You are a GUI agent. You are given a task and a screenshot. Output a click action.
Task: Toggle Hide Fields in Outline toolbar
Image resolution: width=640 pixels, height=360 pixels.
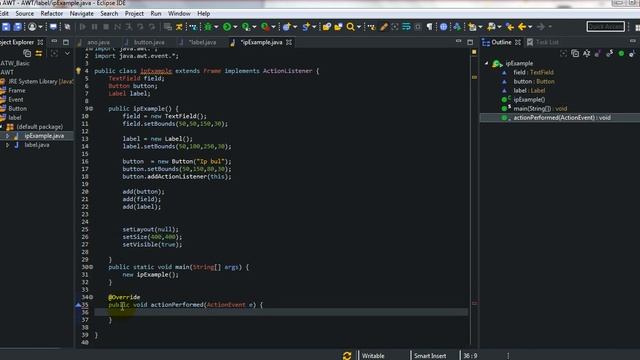pyautogui.click(x=598, y=53)
